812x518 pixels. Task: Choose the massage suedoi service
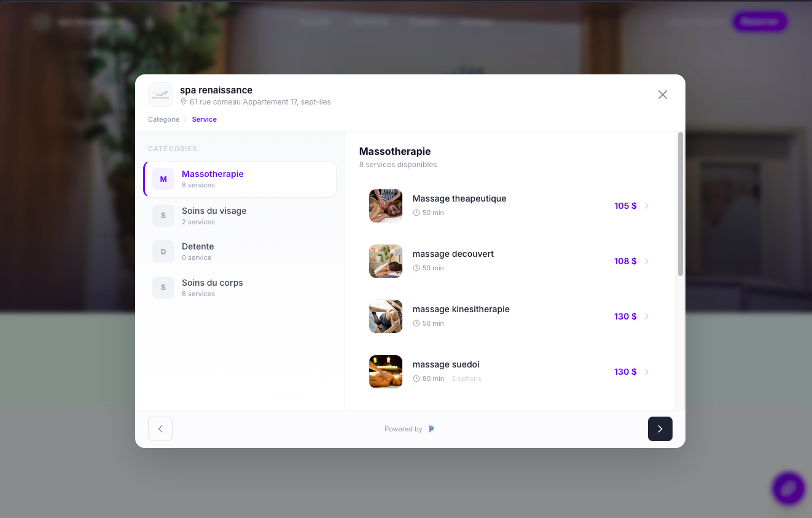[510, 372]
